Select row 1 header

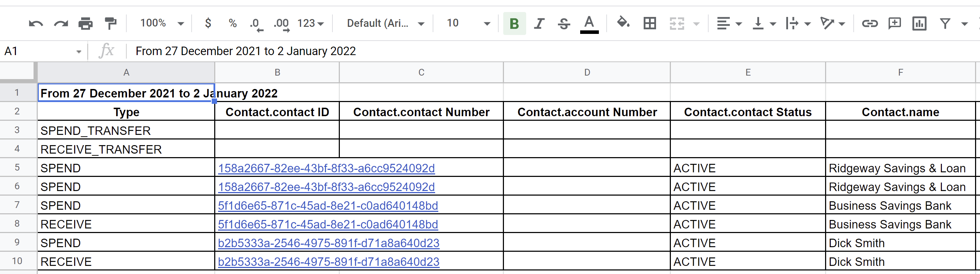[17, 93]
